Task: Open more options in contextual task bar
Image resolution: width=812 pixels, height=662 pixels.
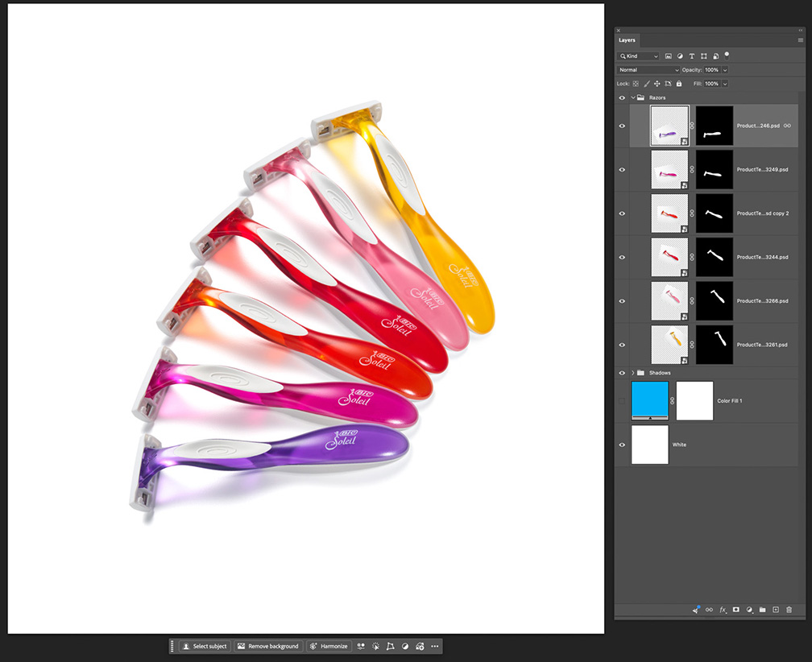Action: coord(434,646)
